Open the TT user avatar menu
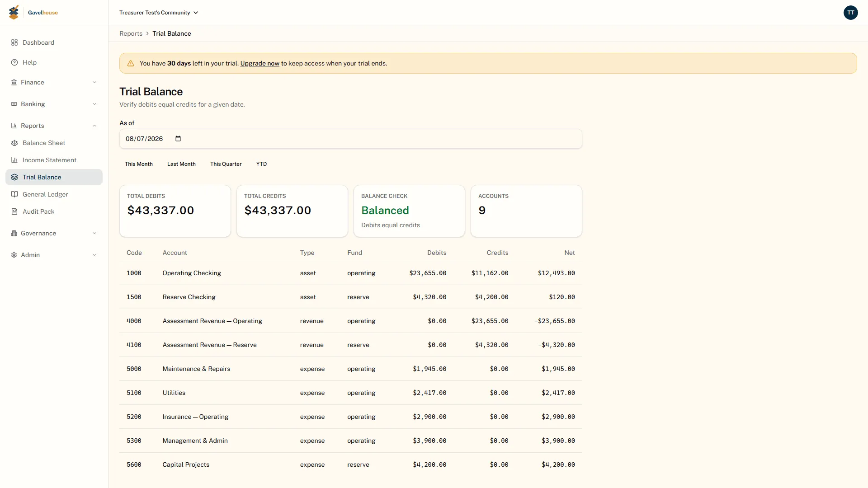 tap(850, 13)
